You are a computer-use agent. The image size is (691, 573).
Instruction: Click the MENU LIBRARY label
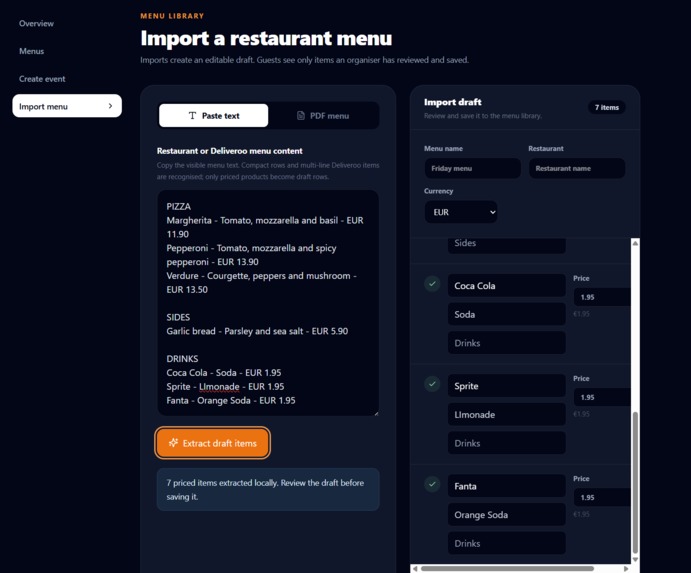click(x=172, y=16)
